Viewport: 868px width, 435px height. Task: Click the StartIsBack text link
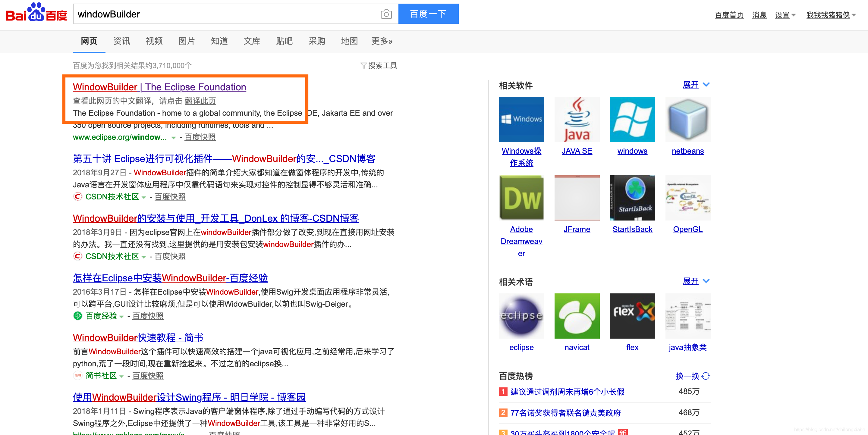tap(633, 229)
